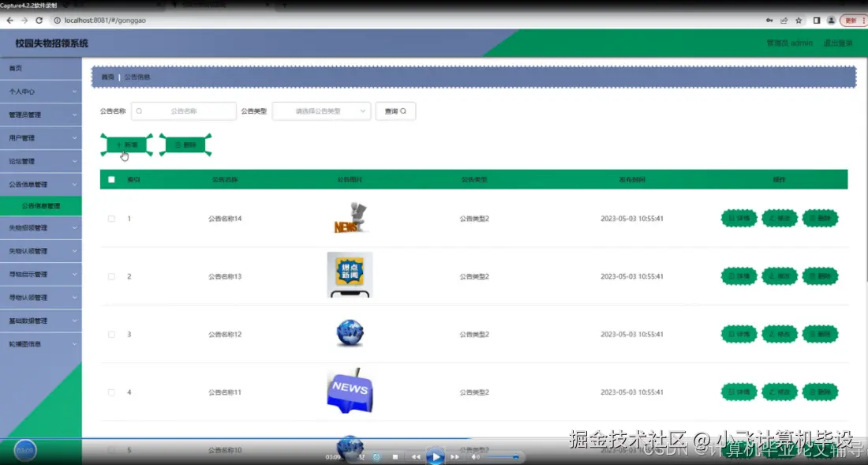868x465 pixels.
Task: Open 详情 details for 公告名称12 row
Action: point(739,334)
